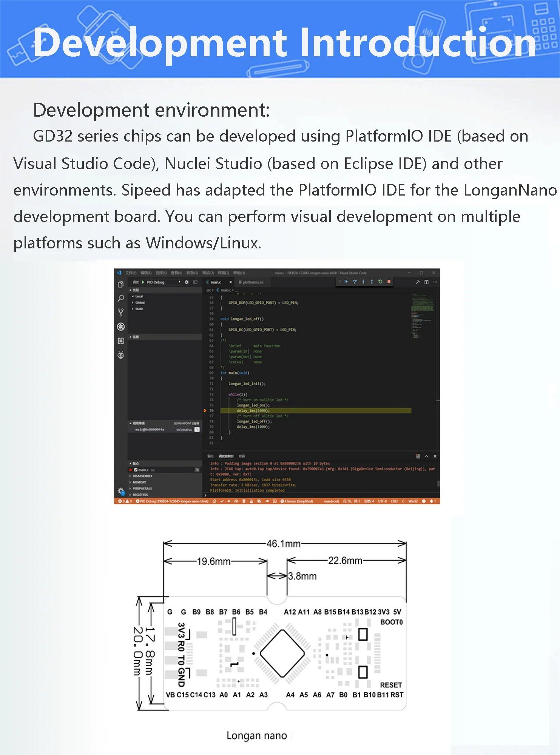Click the feedback smiley in the status bar

point(424,501)
